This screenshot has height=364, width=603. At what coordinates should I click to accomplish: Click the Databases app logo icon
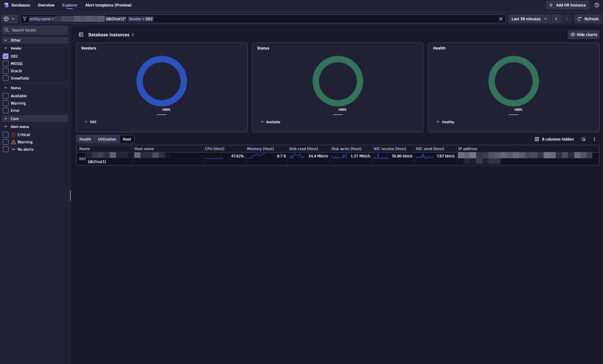[x=6, y=5]
